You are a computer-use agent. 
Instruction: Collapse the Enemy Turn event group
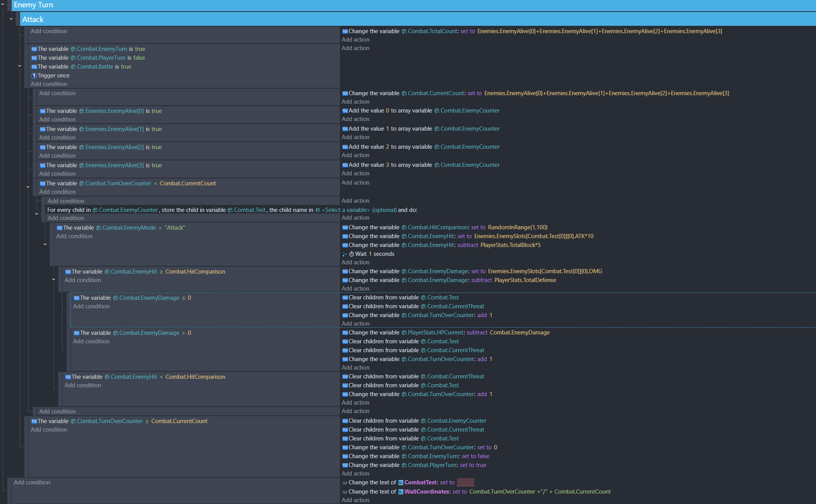coord(3,5)
